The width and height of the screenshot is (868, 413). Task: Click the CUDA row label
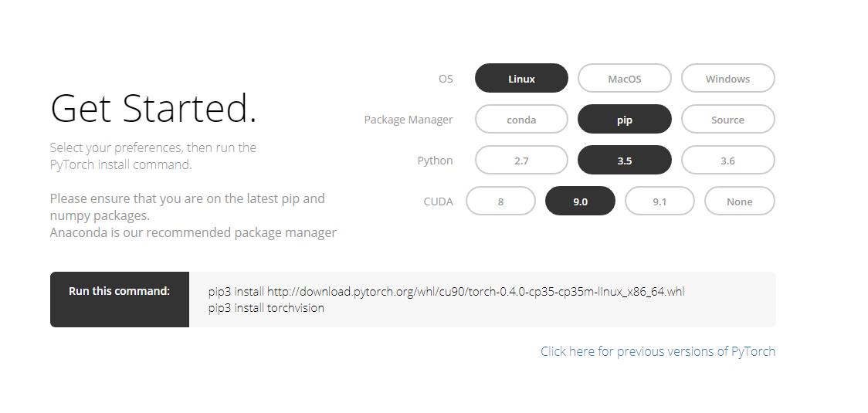pos(439,201)
